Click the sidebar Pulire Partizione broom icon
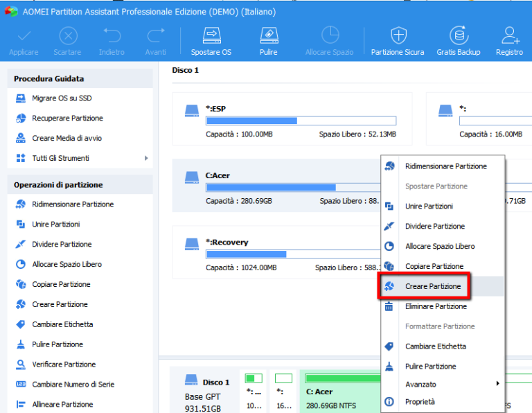The image size is (532, 413). point(21,344)
